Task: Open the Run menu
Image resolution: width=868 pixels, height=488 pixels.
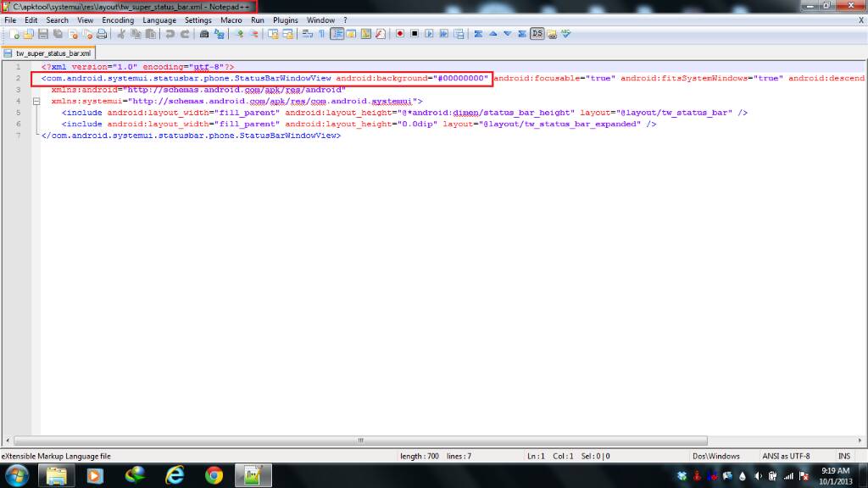Action: (x=258, y=20)
